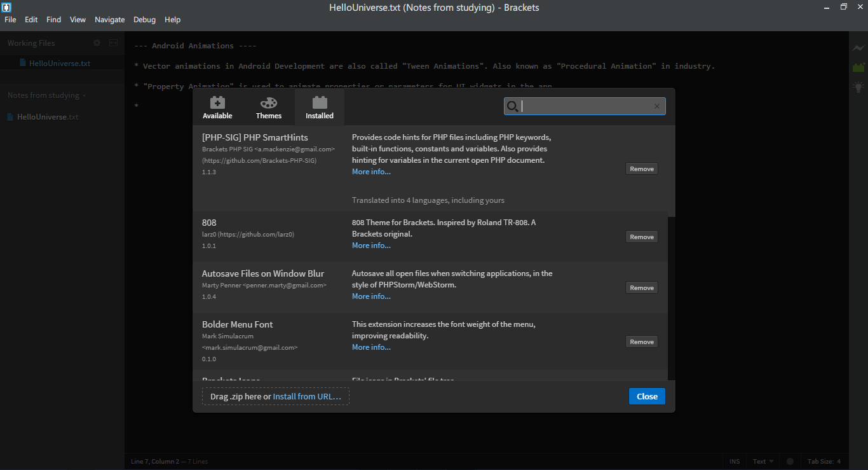Open the Debug menu
This screenshot has height=470, width=868.
point(144,20)
